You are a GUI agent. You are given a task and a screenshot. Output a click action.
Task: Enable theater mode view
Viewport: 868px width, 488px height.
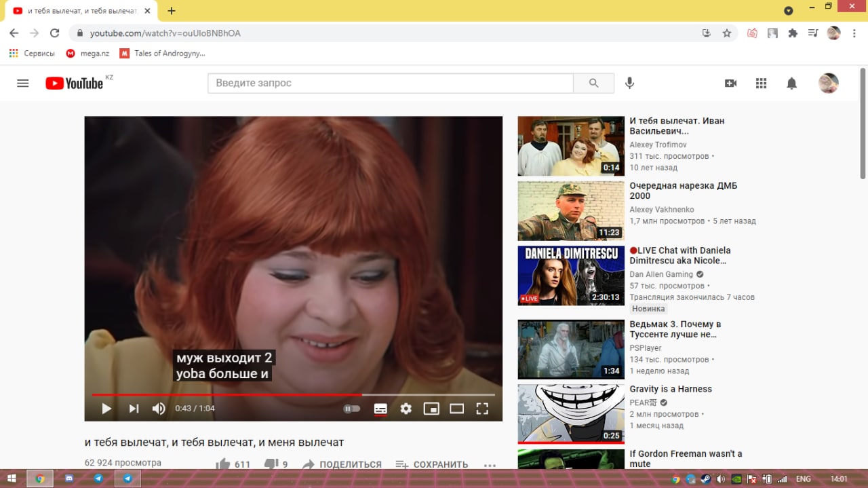point(456,409)
